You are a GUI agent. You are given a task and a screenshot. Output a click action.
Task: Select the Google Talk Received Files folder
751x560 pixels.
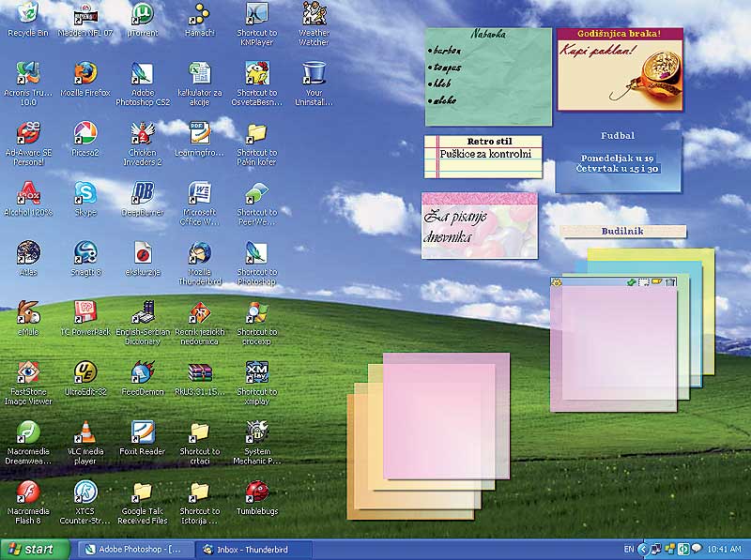(143, 492)
